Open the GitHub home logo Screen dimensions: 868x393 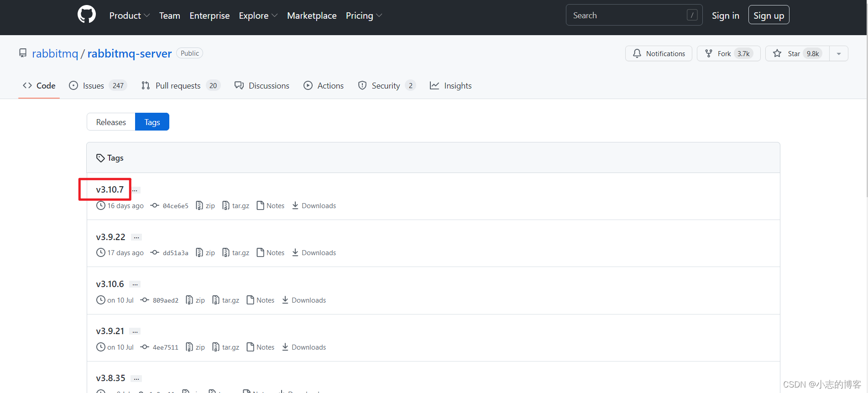point(87,15)
